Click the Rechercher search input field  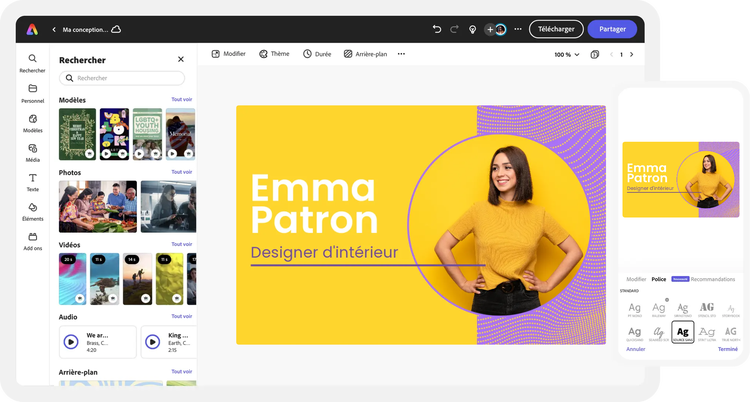122,78
